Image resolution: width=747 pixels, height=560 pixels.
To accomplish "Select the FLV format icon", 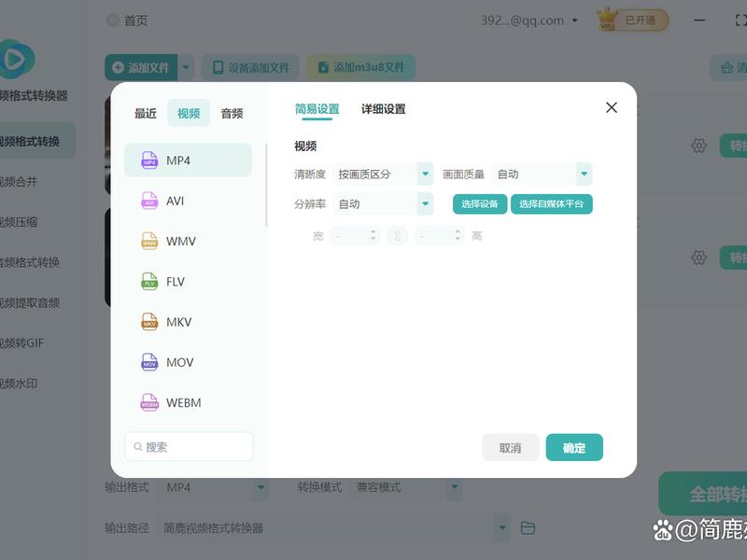I will pos(149,282).
